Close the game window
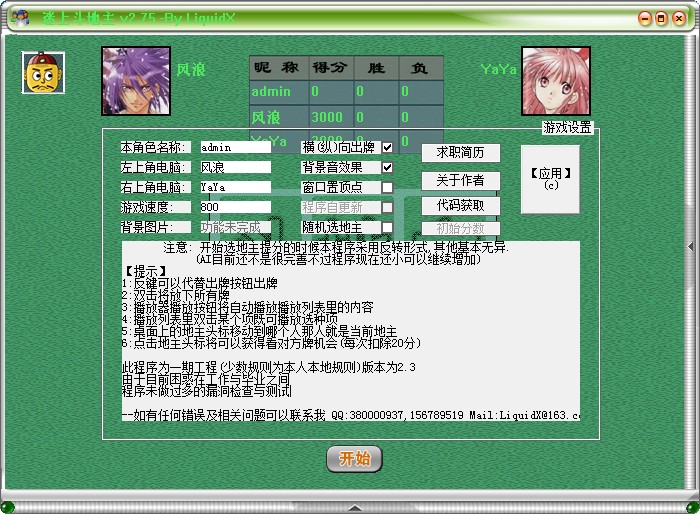The height and width of the screenshot is (514, 700). coord(677,18)
